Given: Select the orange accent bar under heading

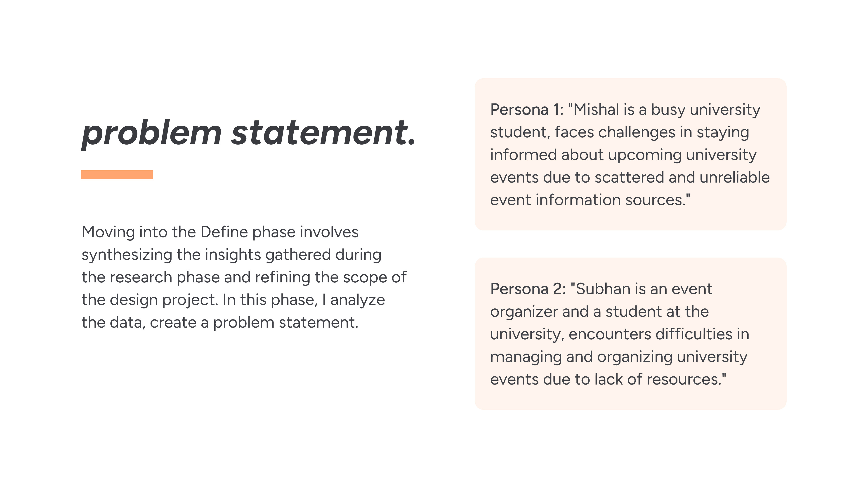Looking at the screenshot, I should coord(117,175).
